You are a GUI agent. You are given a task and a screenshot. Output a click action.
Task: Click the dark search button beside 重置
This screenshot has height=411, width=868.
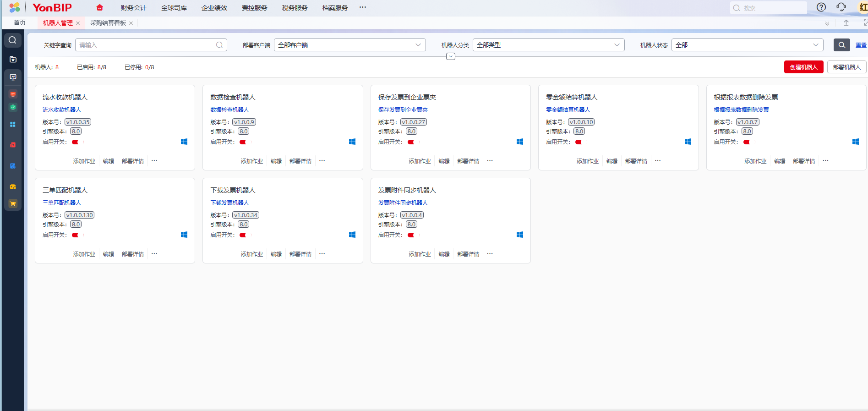pos(841,45)
